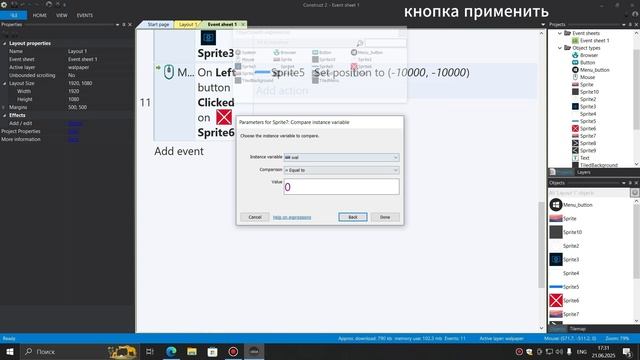Open the Windows Start menu

click(9, 352)
